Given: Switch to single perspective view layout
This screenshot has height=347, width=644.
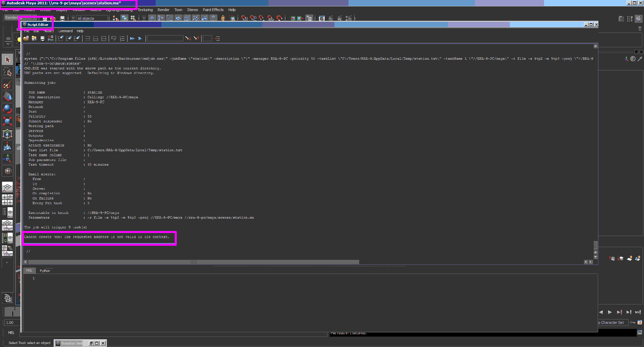Looking at the screenshot, I should point(7,187).
